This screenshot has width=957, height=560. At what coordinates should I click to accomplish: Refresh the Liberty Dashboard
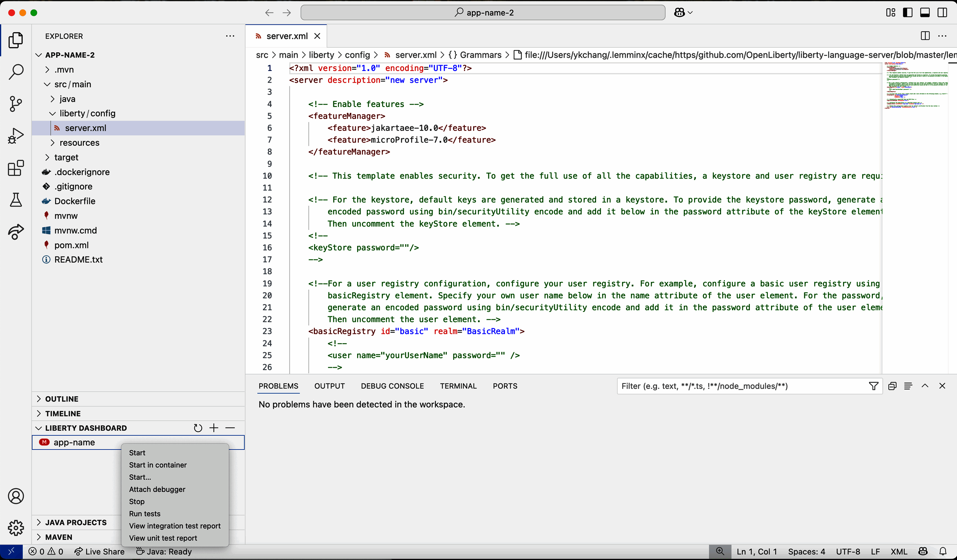pyautogui.click(x=197, y=428)
